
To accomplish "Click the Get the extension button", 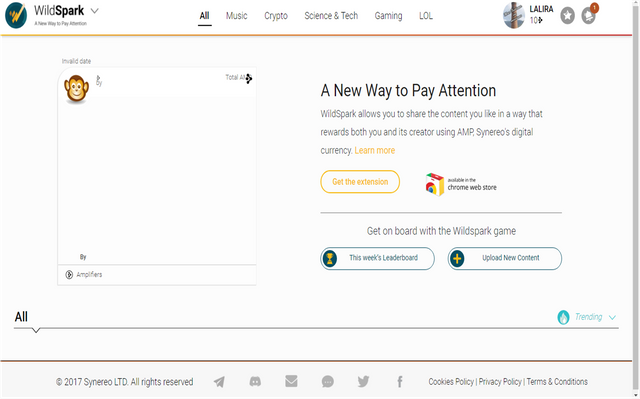I will (x=360, y=182).
